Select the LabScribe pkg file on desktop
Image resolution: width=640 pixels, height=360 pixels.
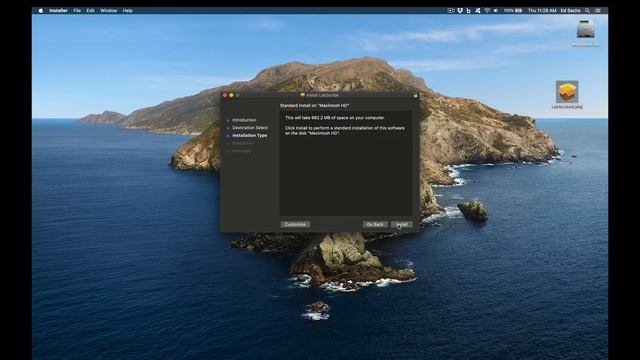click(567, 92)
